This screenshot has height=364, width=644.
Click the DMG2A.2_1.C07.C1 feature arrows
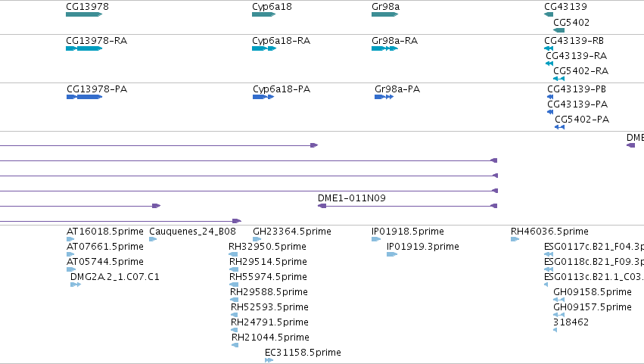(76, 285)
